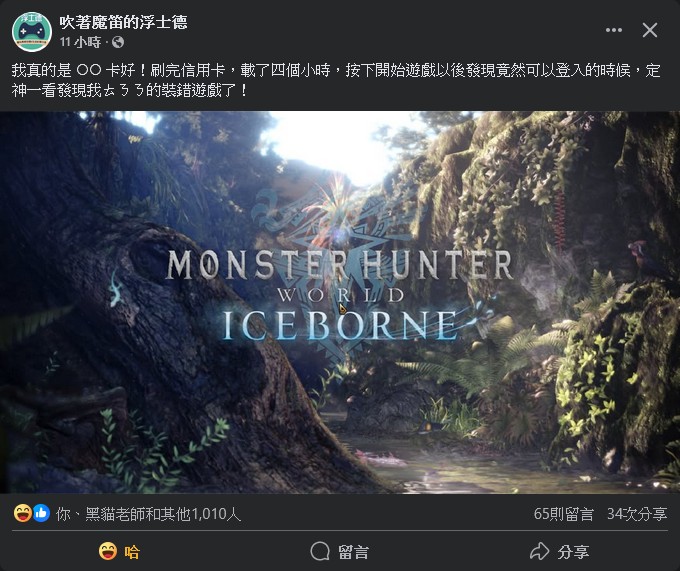Open the haha reaction emoji in reaction summary
Viewport: 680px width, 571px height.
tap(22, 513)
